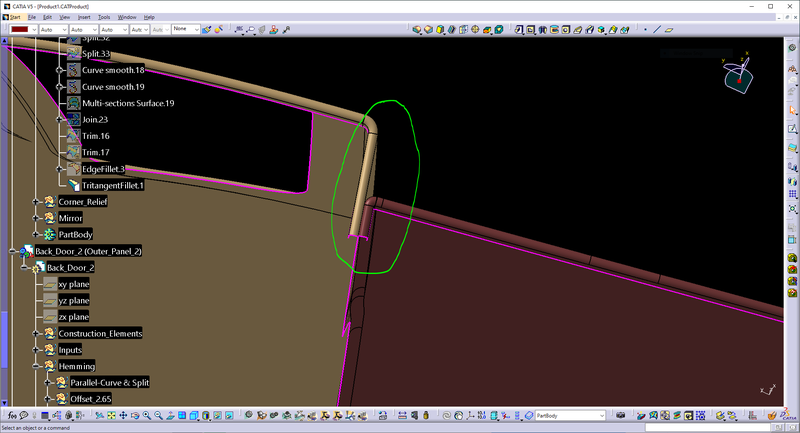Click the first surface tool icon in the top-right toolbar
Viewport: 800px width, 433px height.
[417, 30]
